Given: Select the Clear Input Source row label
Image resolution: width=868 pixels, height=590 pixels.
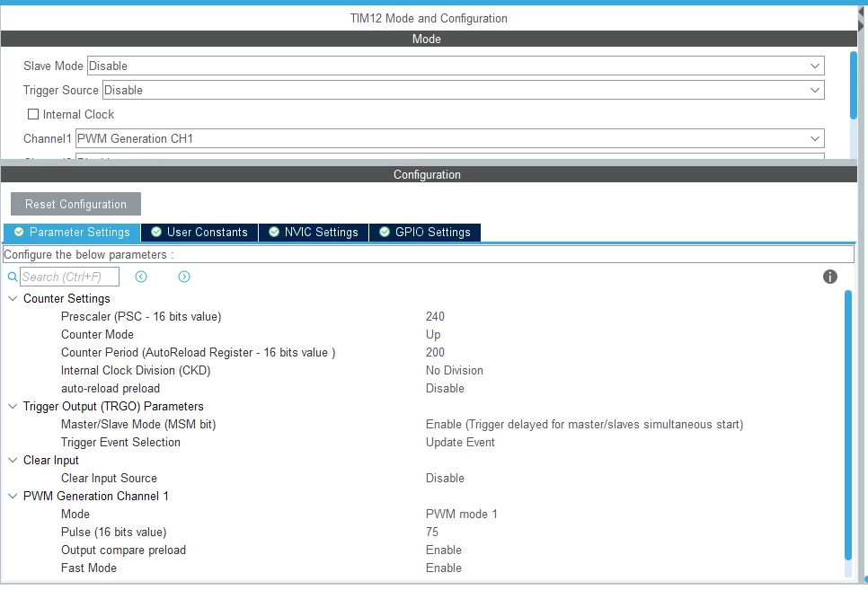Looking at the screenshot, I should point(109,479).
